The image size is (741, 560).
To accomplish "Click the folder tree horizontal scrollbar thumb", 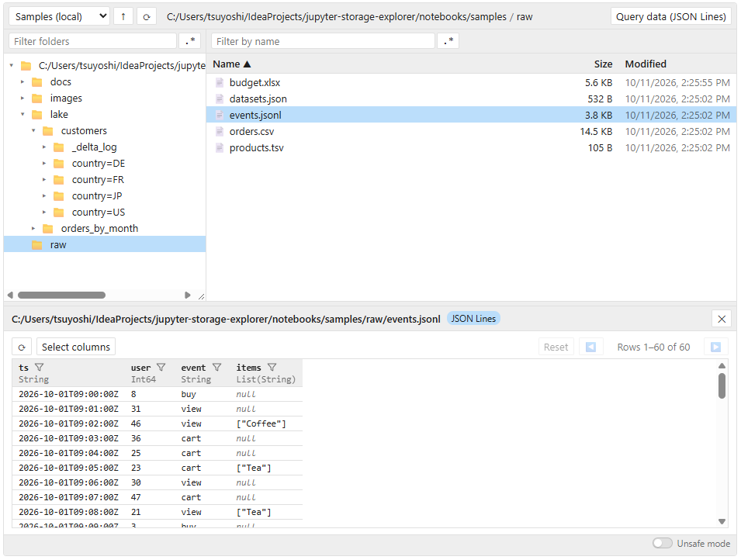I will coord(61,296).
